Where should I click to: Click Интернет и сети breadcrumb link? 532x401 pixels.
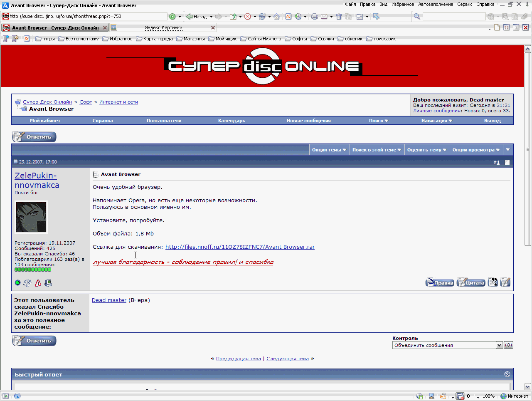(x=118, y=102)
